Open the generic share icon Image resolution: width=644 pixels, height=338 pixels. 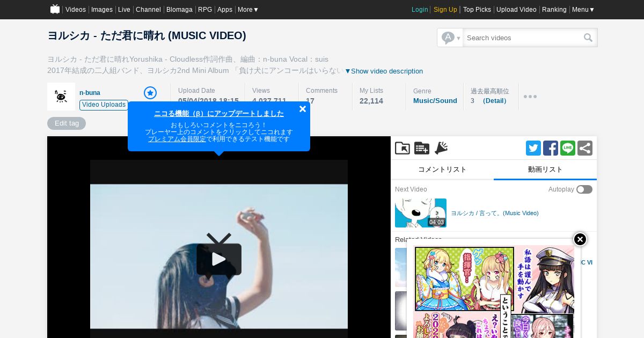pyautogui.click(x=585, y=148)
